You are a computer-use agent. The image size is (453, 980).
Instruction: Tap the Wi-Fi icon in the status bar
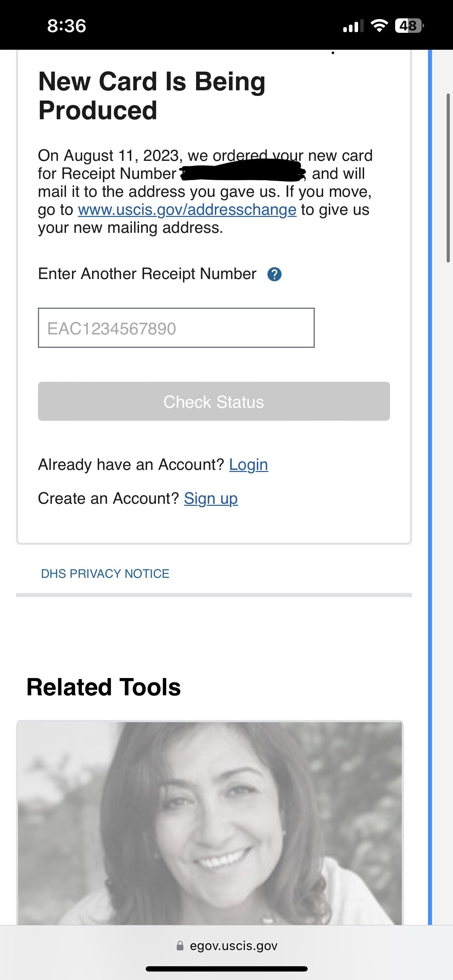click(x=379, y=26)
